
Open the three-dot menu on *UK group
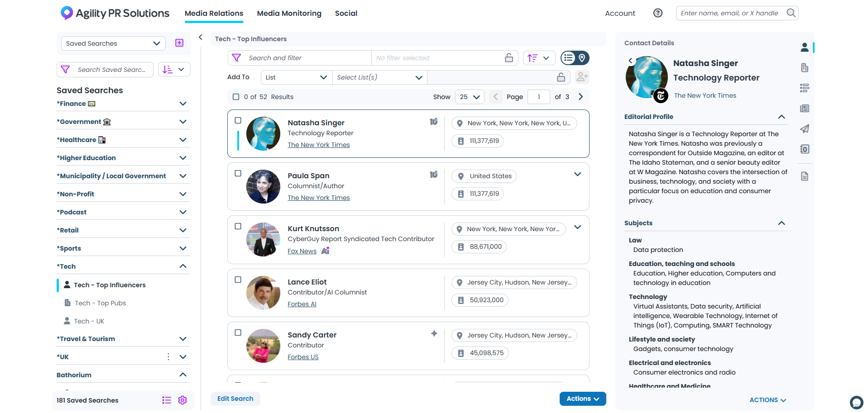tap(168, 357)
